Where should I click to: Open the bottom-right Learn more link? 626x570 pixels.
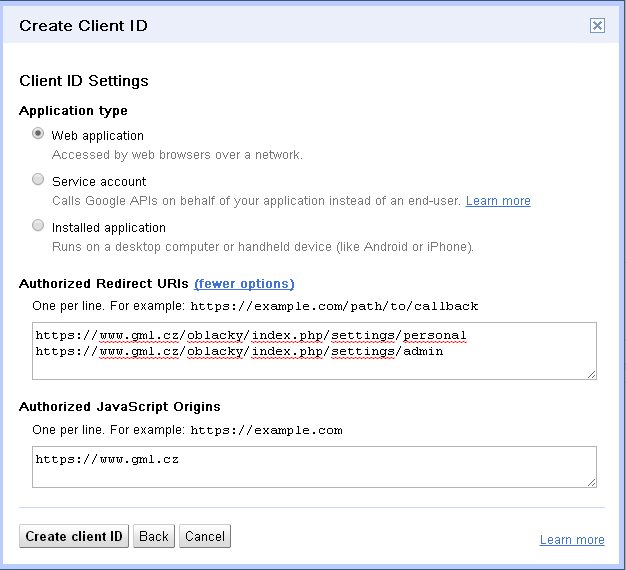pos(572,540)
